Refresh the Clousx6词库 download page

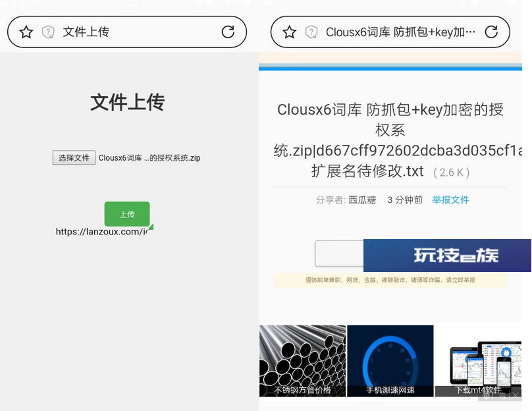click(x=491, y=32)
